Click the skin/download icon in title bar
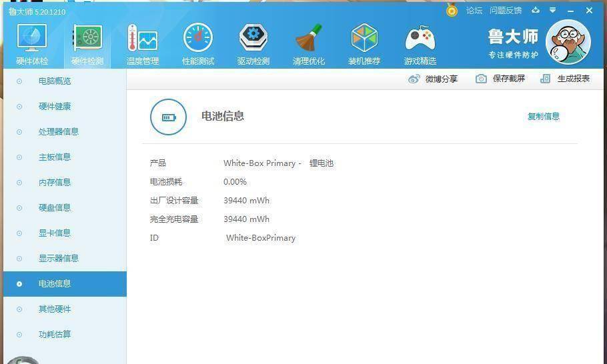This screenshot has width=607, height=364. point(536,11)
